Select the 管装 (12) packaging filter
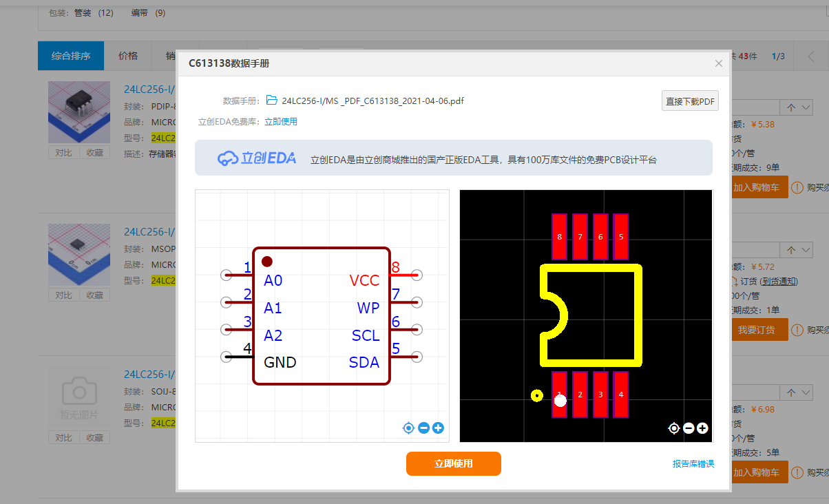 (94, 13)
